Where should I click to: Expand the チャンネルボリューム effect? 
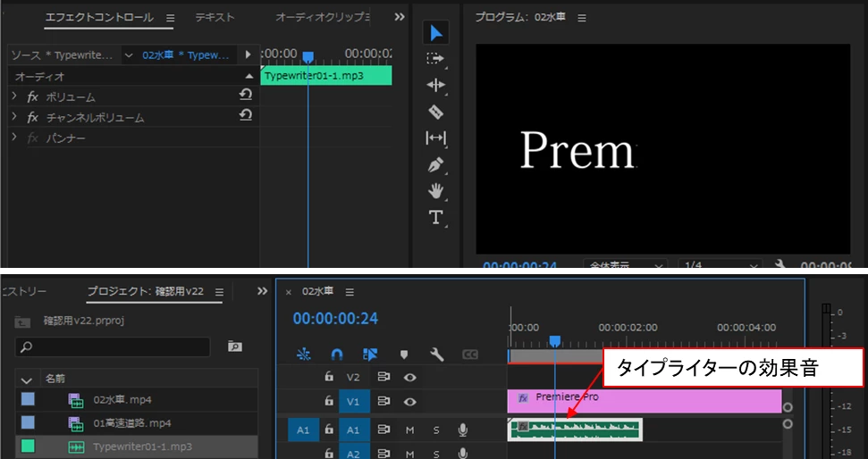pos(14,117)
